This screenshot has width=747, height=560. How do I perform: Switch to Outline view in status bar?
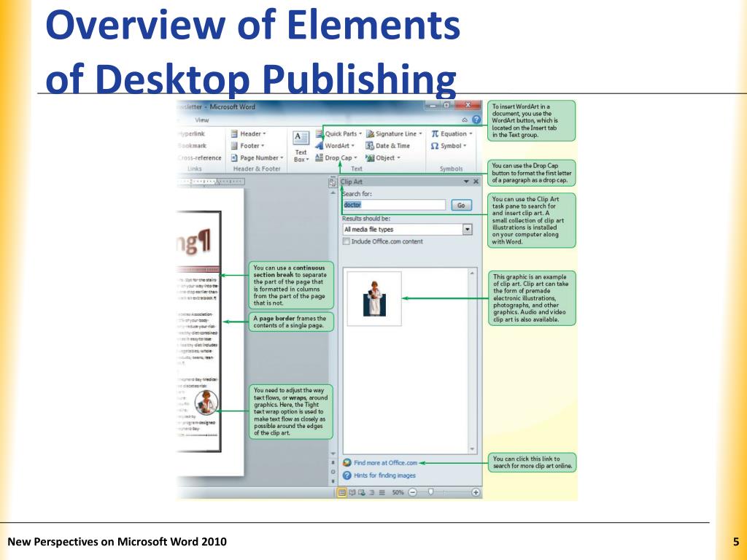coord(372,492)
